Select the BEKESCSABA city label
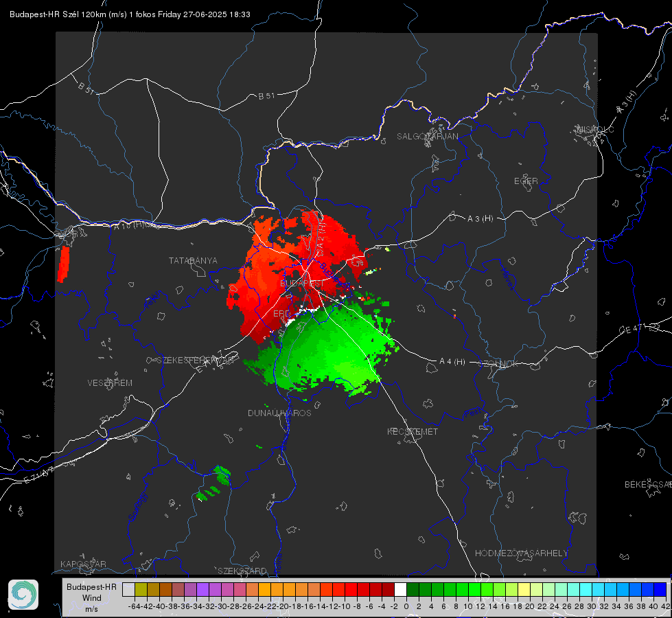Screen dimensions: 672x618 pos(648,485)
